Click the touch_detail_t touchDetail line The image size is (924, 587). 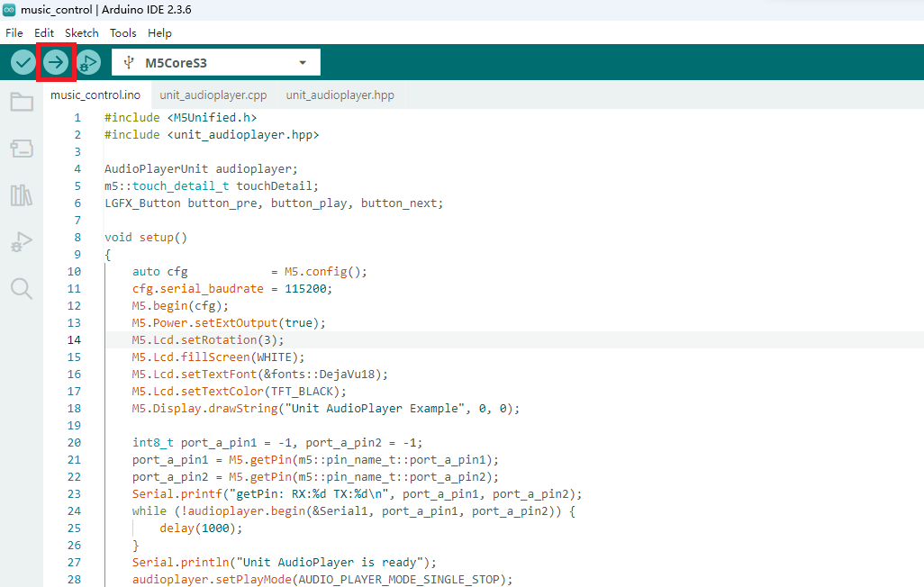point(212,186)
